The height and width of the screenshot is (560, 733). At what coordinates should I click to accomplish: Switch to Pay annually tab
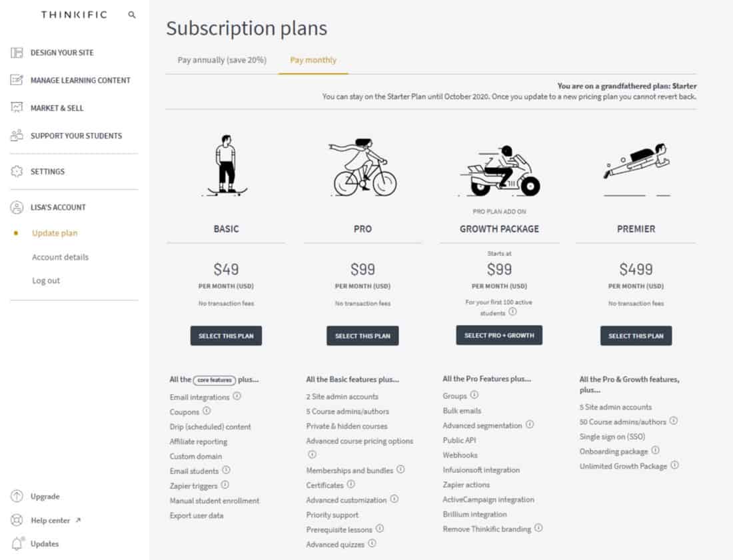pos(222,60)
